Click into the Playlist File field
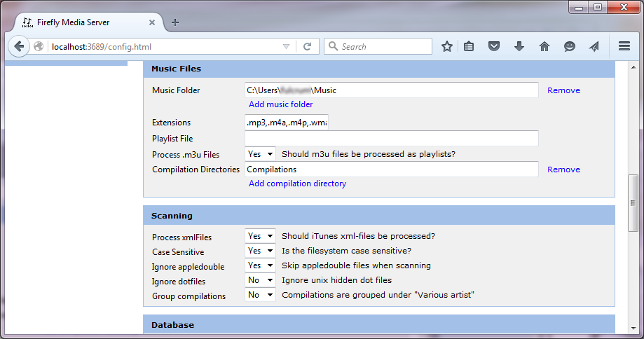644x339 pixels. 391,138
